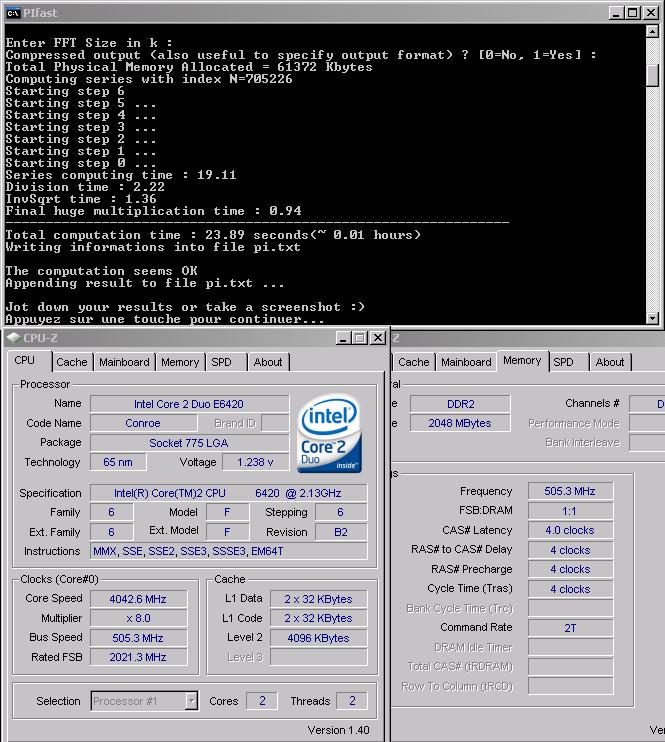
Task: Click the Technology value '65 nm'
Action: click(x=118, y=462)
